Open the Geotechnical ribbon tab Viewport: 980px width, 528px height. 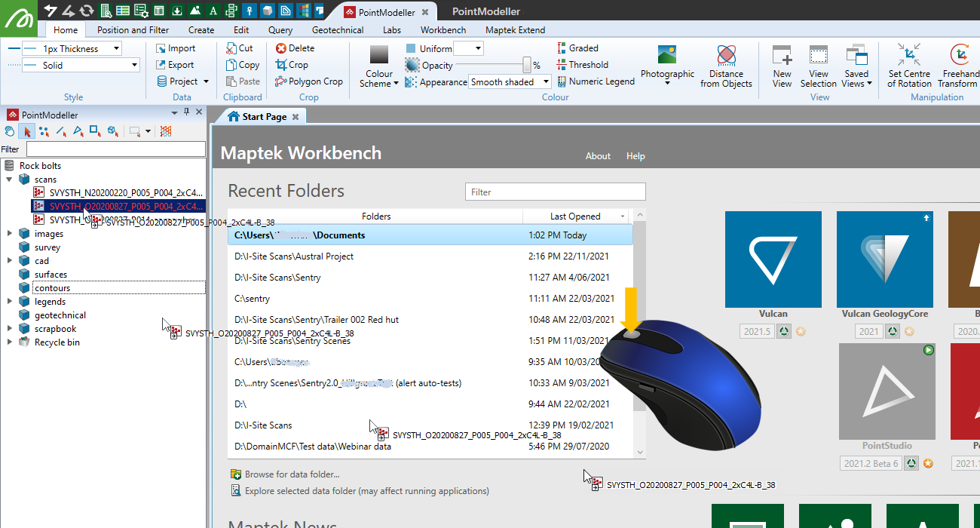point(338,30)
